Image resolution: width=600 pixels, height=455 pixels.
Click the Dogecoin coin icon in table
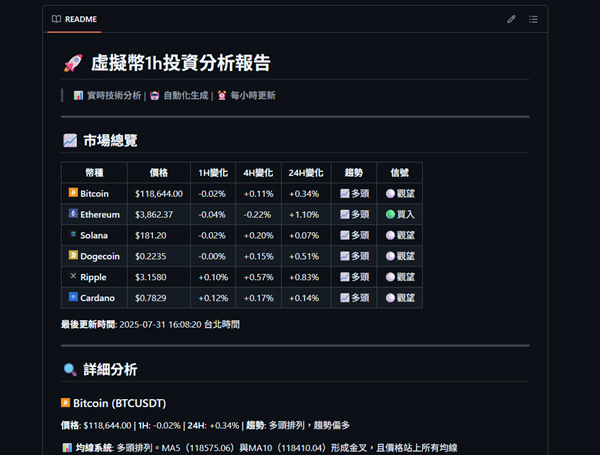point(73,255)
